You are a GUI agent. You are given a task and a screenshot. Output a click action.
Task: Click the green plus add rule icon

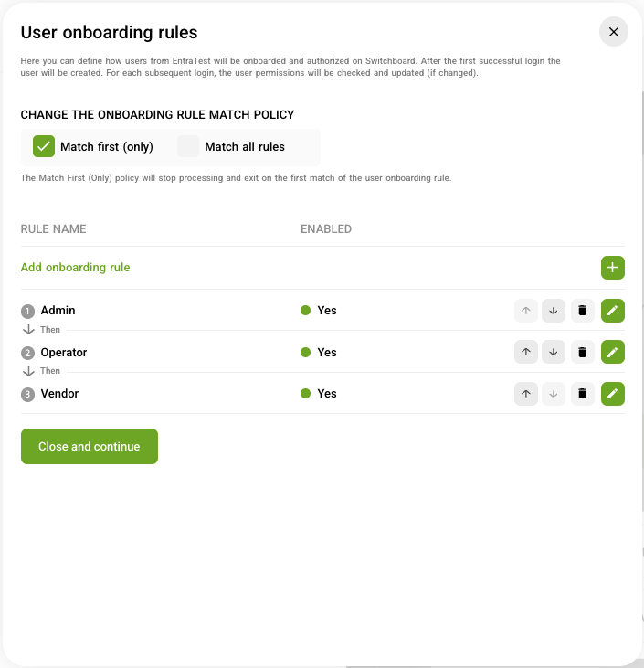pos(613,268)
